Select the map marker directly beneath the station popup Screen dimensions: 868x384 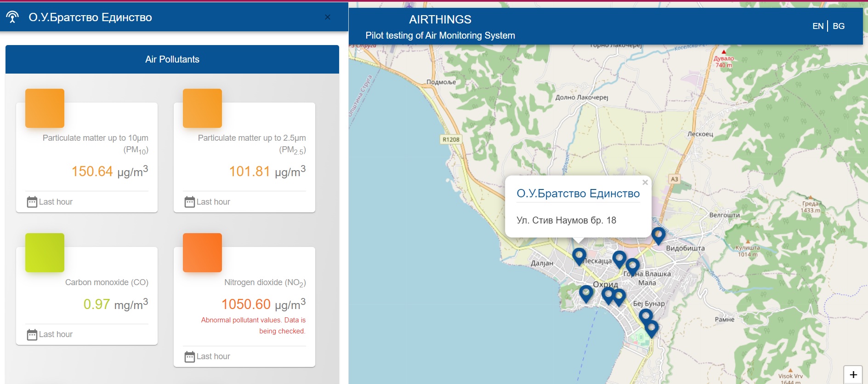point(579,255)
